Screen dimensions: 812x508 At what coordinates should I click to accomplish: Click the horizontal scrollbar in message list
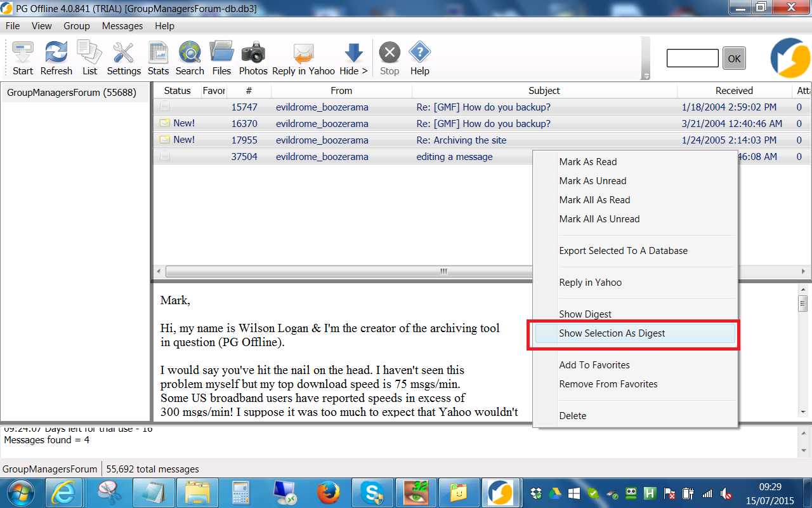pyautogui.click(x=444, y=271)
